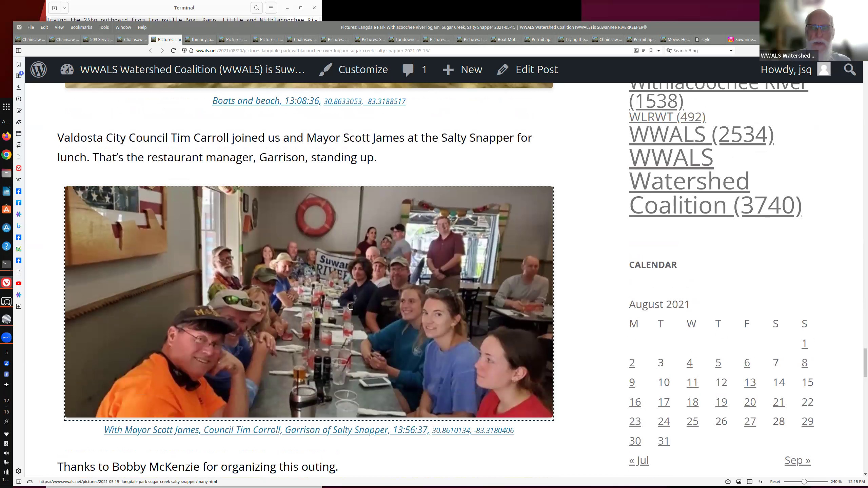Viewport: 868px width, 488px height.
Task: Open the View menu
Action: point(59,27)
